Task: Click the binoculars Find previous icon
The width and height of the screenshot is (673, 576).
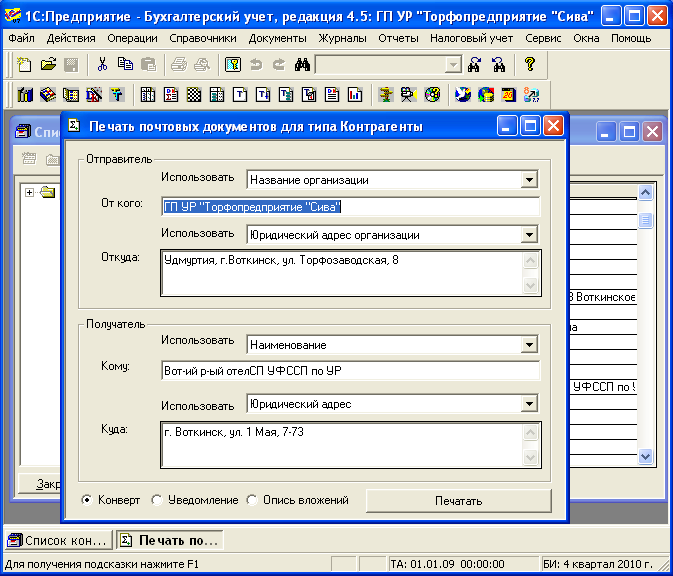Action: (499, 65)
